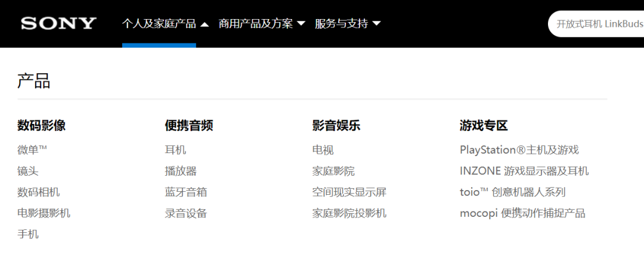Image resolution: width=644 pixels, height=277 pixels.
Task: Visit the 蓝牙音箱 page
Action: 186,192
